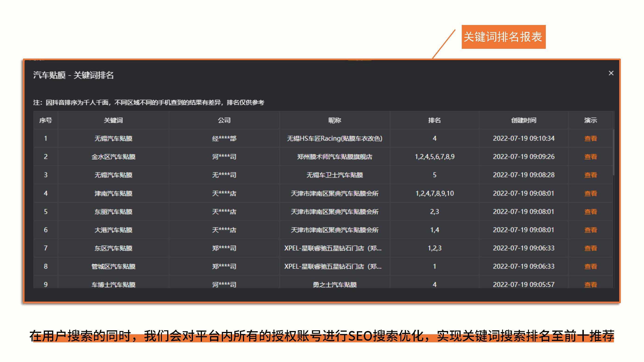The height and width of the screenshot is (362, 644).
Task: Click nickname 郑州膜术师汽车贴膜旗舰店
Action: [334, 157]
